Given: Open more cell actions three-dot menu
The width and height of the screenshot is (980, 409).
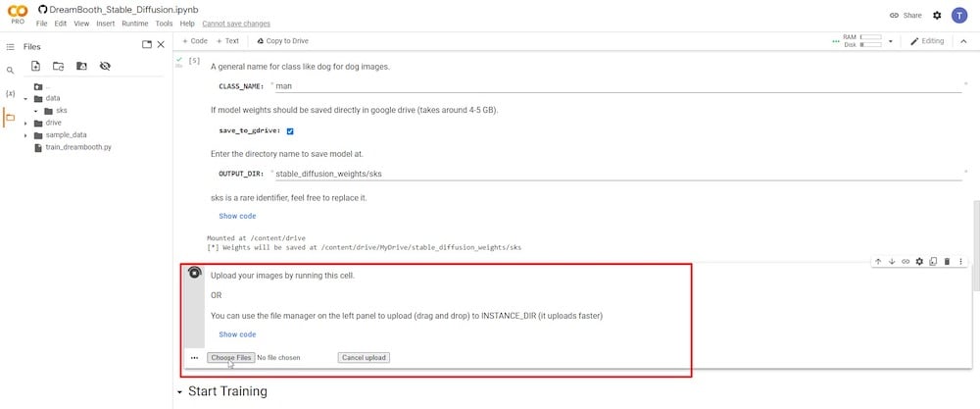Looking at the screenshot, I should click(960, 262).
